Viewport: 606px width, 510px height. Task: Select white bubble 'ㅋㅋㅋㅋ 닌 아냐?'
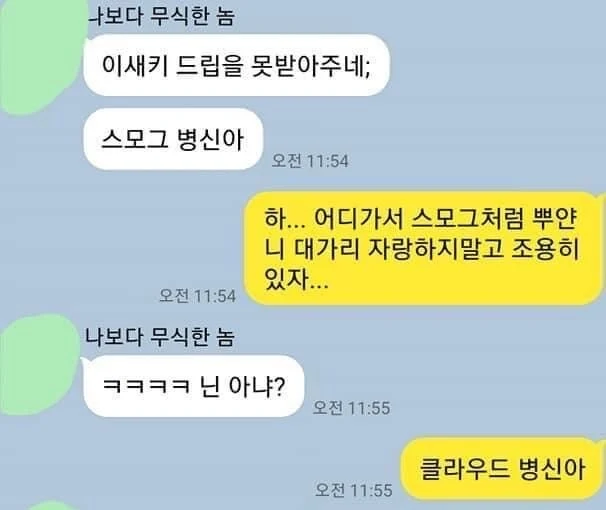click(x=194, y=386)
